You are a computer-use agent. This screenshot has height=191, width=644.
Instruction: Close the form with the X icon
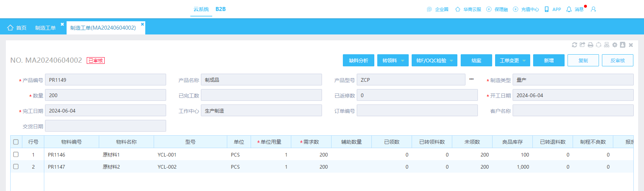click(631, 45)
